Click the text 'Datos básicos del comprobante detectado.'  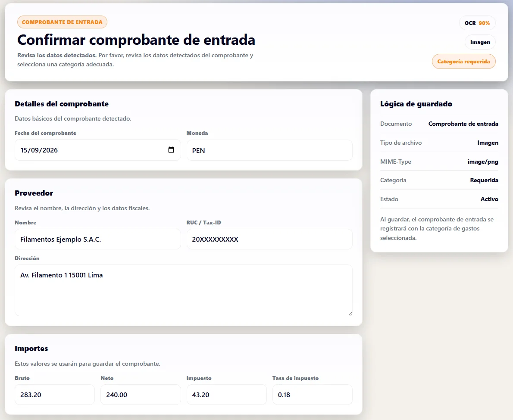pos(73,118)
